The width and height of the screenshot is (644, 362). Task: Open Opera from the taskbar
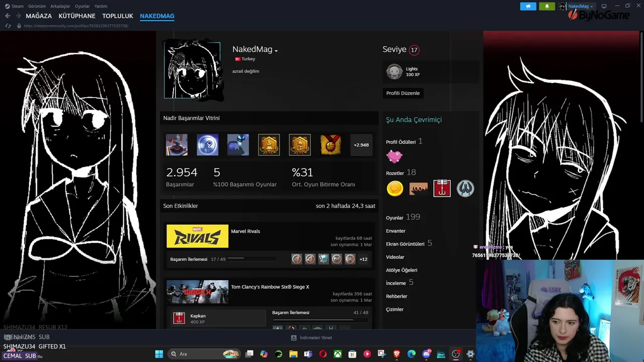tap(323, 354)
